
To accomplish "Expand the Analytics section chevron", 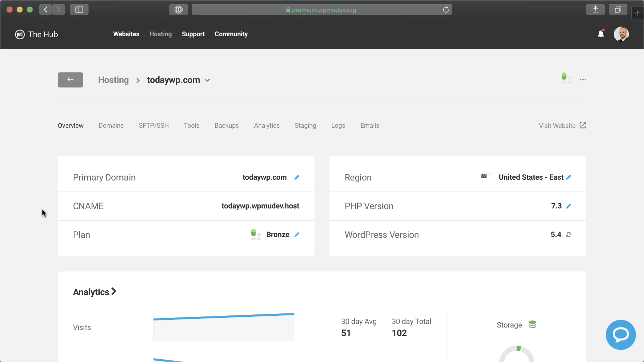I will 114,292.
